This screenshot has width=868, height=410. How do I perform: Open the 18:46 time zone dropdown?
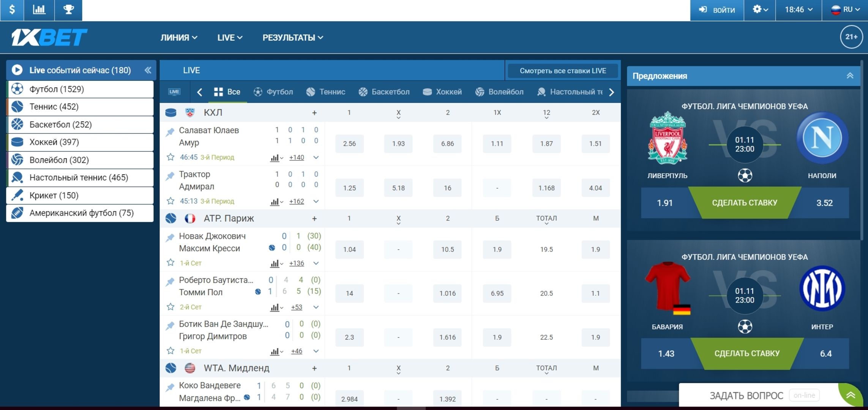pos(799,10)
